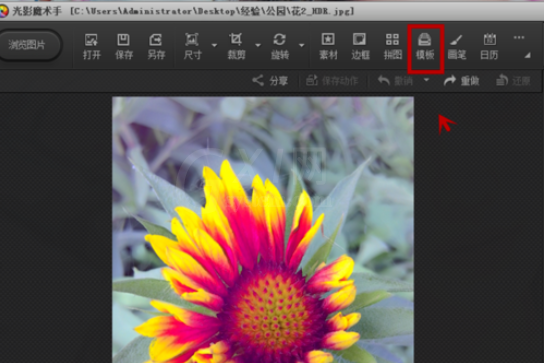
Task: Click the 光影魔术手 app logo icon
Action: point(3,11)
